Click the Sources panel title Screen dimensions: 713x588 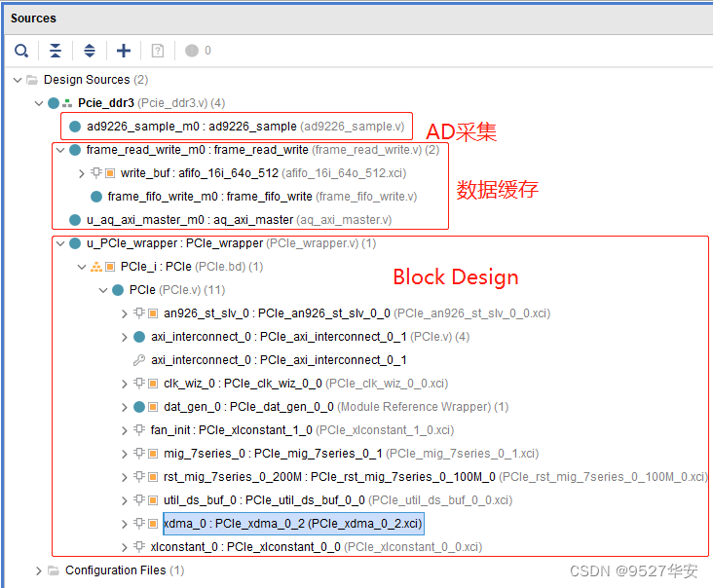pyautogui.click(x=33, y=18)
